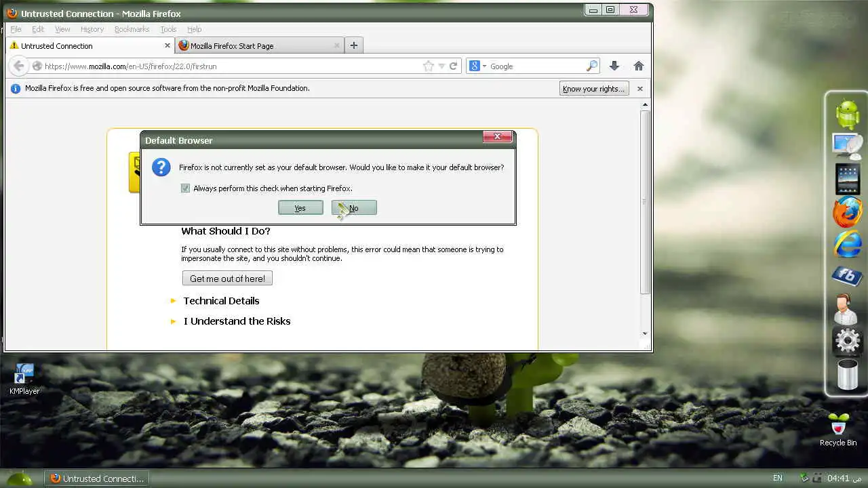Switch to Mozilla Firefox Start Page tab
This screenshot has height=488, width=868.
pyautogui.click(x=260, y=45)
